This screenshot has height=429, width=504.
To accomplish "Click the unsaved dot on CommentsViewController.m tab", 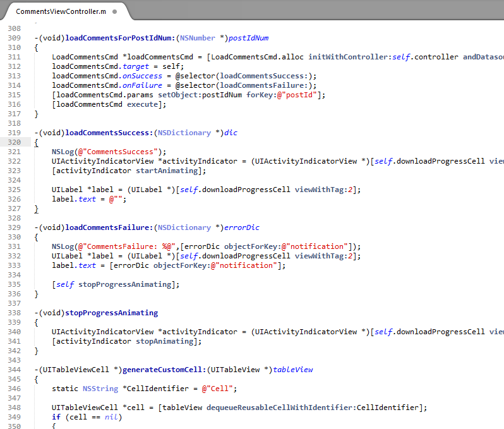I will pos(114,11).
